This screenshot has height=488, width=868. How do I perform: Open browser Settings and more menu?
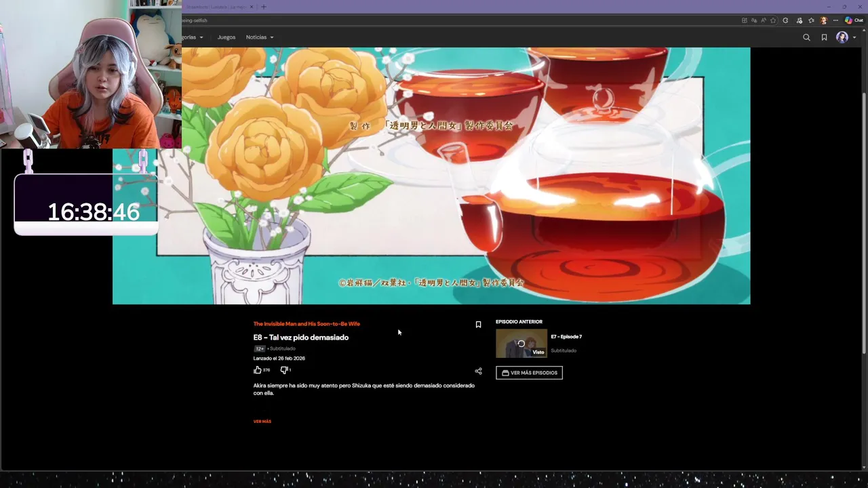[x=835, y=20]
